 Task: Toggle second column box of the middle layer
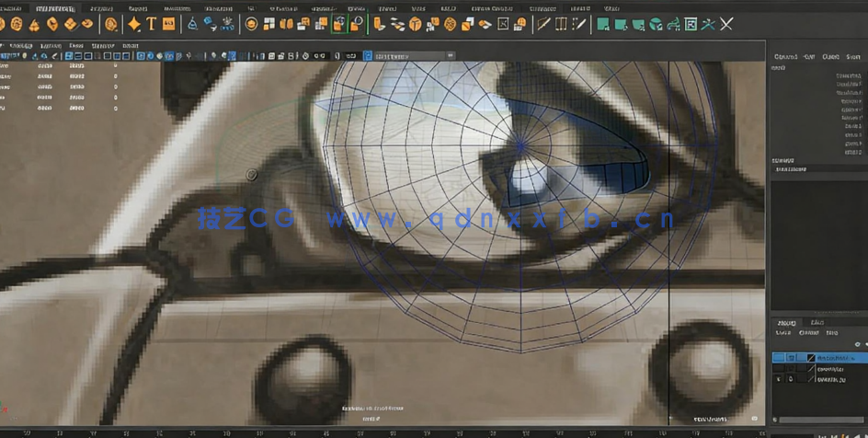(x=791, y=368)
